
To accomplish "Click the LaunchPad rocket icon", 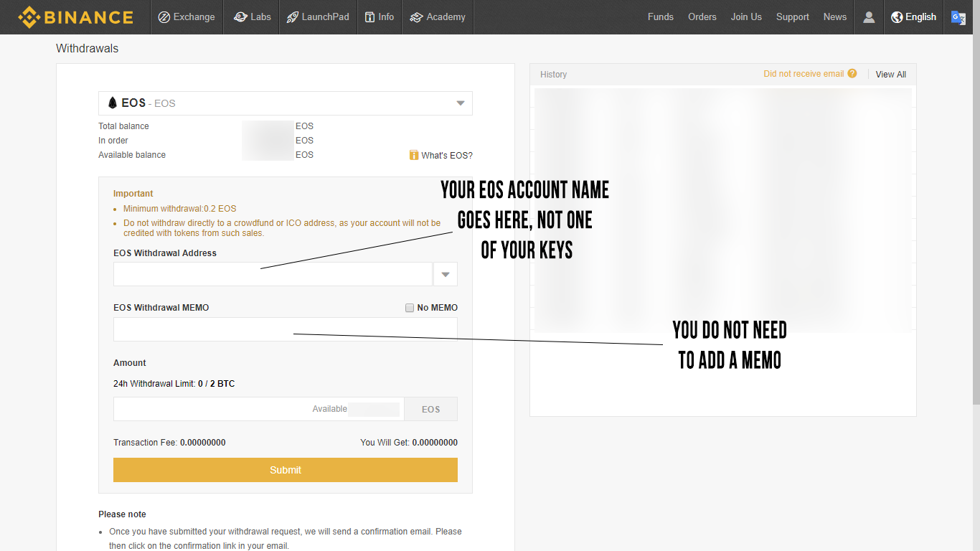I will 292,17.
